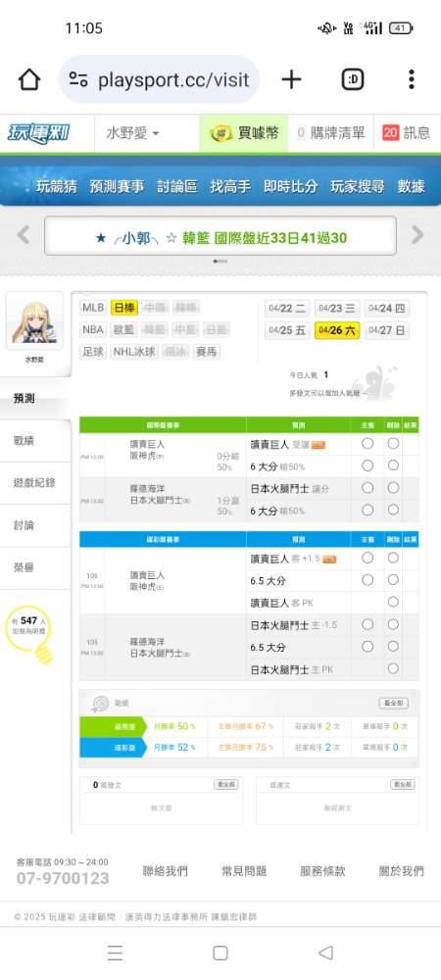441x980 pixels.
Task: Click the 買噱幣 coin icon
Action: tap(221, 133)
